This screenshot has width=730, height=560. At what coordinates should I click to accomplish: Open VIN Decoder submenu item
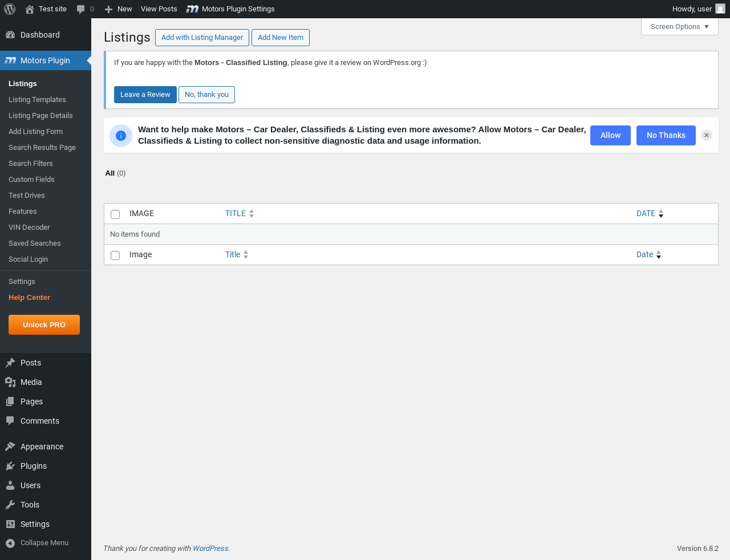tap(46, 228)
